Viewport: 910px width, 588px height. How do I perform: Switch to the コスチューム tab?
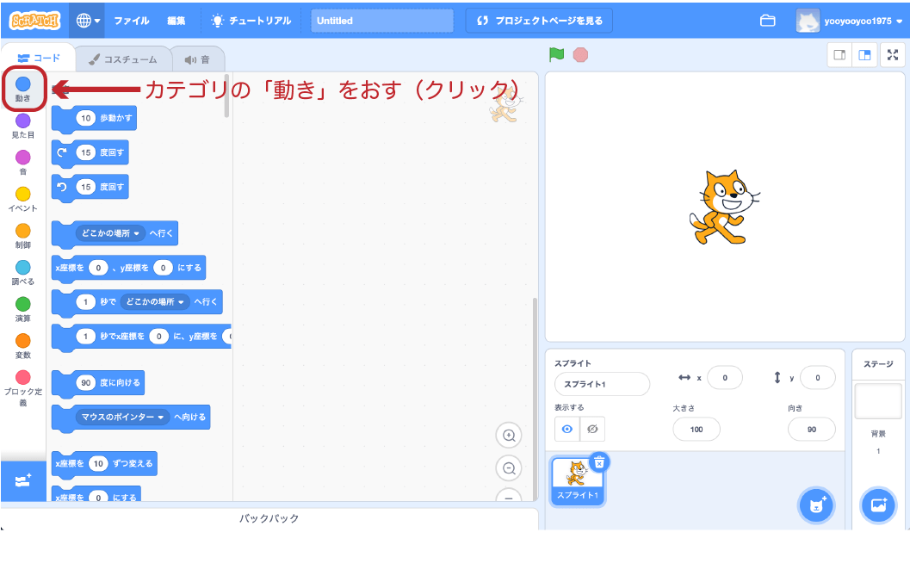tap(123, 59)
